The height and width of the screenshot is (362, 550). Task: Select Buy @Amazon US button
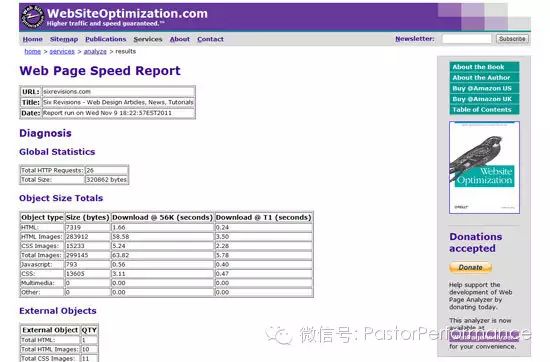pos(484,88)
